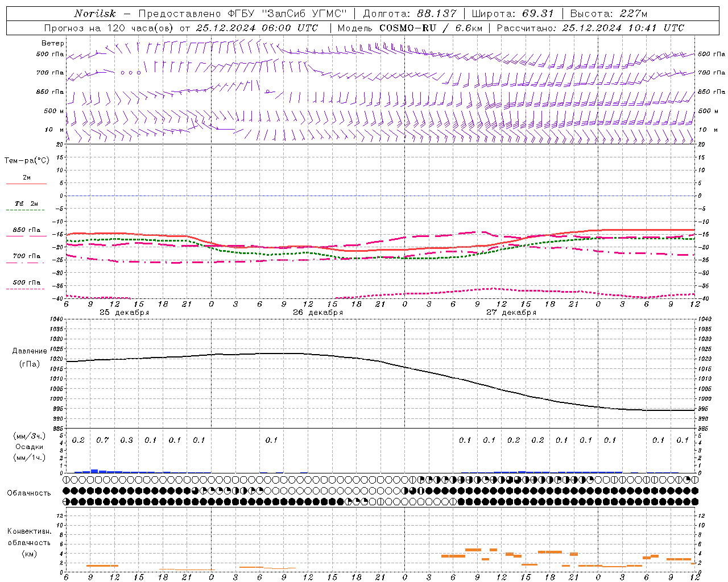This screenshot has height=582, width=728.
Task: Select the "Долгота: 88.137" header field
Action: click(409, 14)
